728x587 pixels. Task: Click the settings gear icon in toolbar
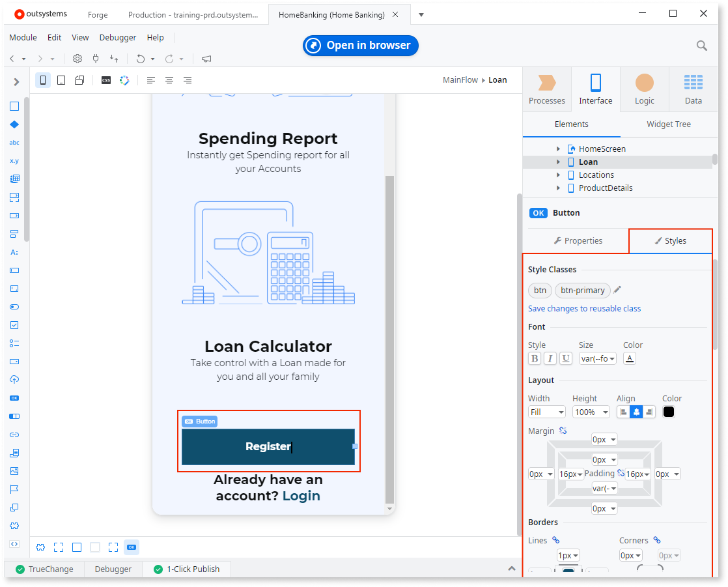pyautogui.click(x=77, y=59)
